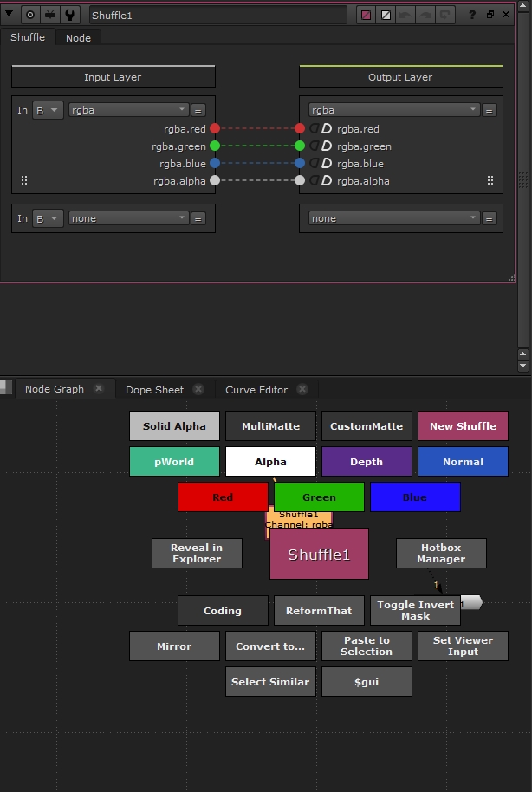This screenshot has width=532, height=792.
Task: Click the Toggle Invert Mask button
Action: pyautogui.click(x=415, y=610)
